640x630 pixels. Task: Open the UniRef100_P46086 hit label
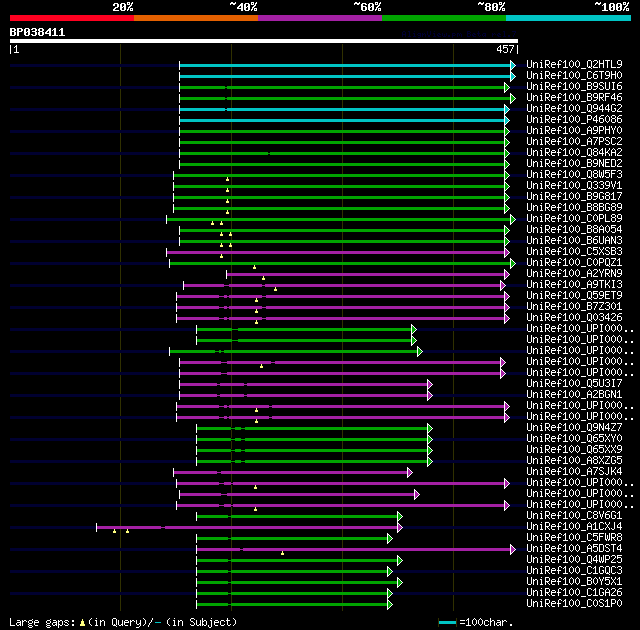[x=574, y=120]
